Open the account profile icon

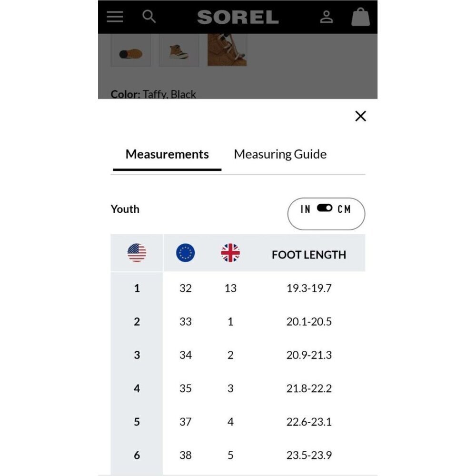[327, 17]
